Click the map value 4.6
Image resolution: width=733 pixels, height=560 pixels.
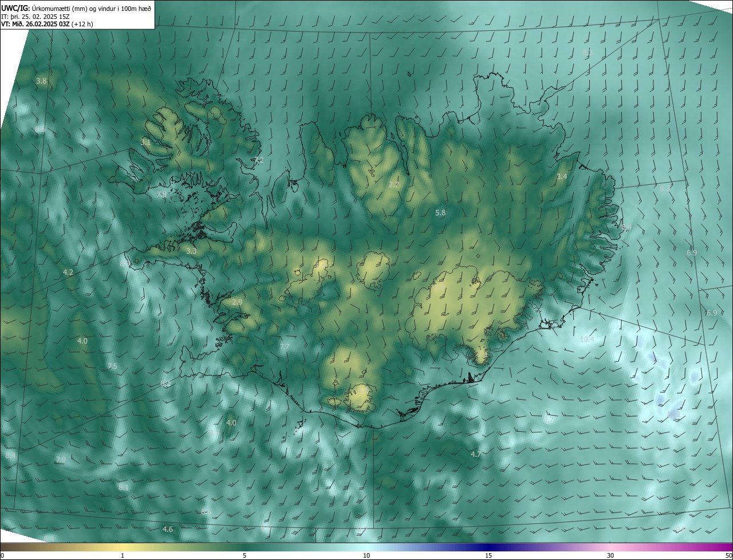tap(168, 530)
